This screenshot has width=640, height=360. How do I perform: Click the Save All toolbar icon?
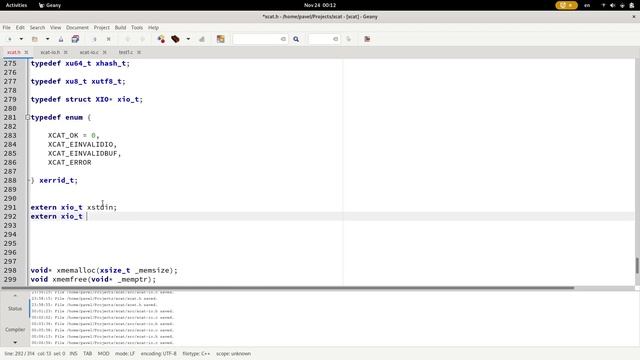(x=75, y=39)
